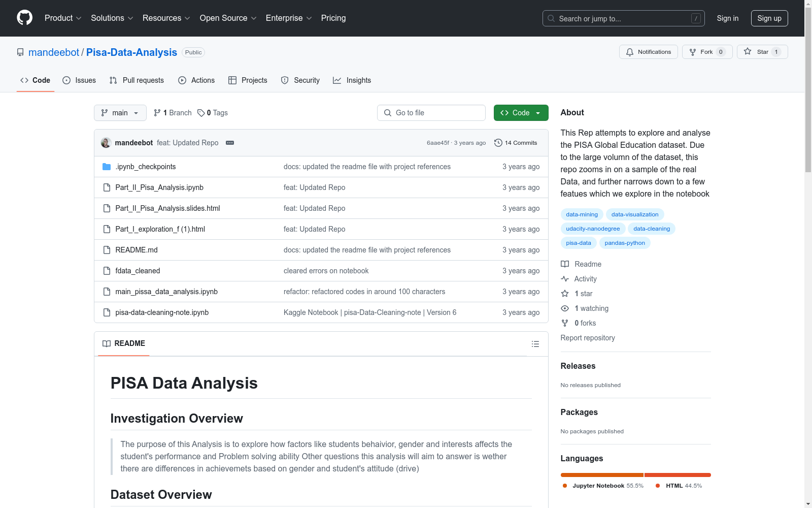This screenshot has width=812, height=508.
Task: Click mandeebot avatar in commit row
Action: tap(106, 143)
